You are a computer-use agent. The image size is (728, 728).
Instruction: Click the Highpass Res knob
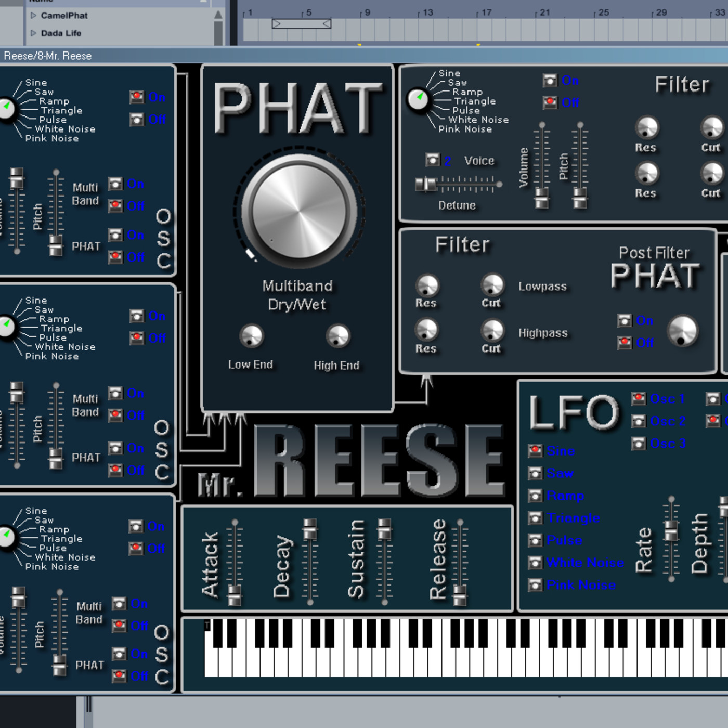pos(426,330)
